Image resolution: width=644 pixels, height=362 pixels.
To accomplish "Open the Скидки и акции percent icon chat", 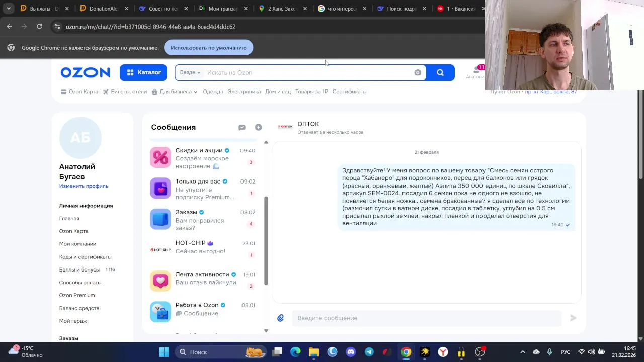I will (160, 158).
